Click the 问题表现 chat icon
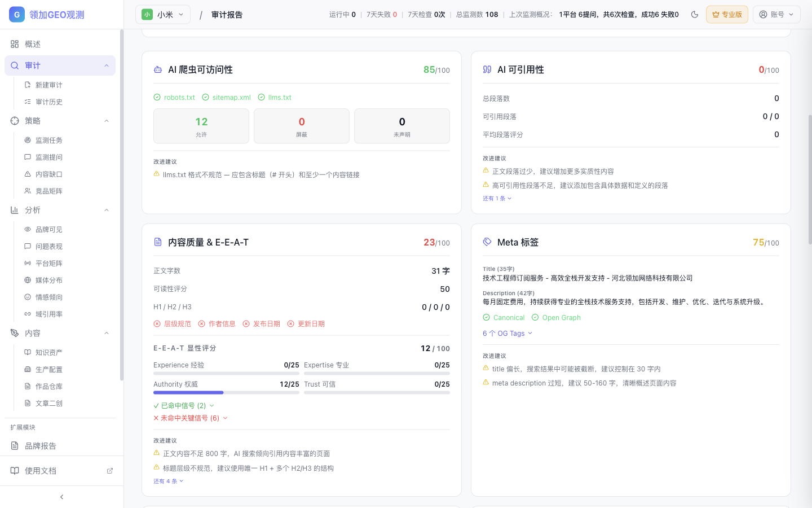This screenshot has height=508, width=812. (28, 246)
